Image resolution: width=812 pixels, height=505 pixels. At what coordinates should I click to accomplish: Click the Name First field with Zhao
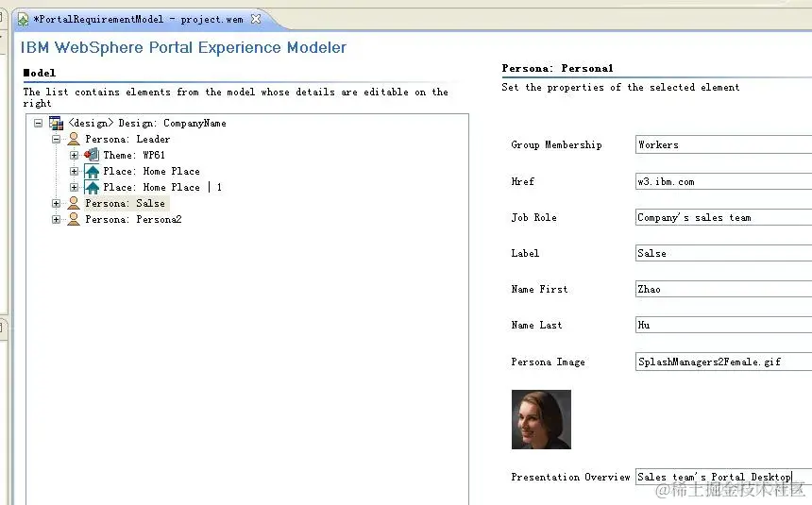click(723, 289)
